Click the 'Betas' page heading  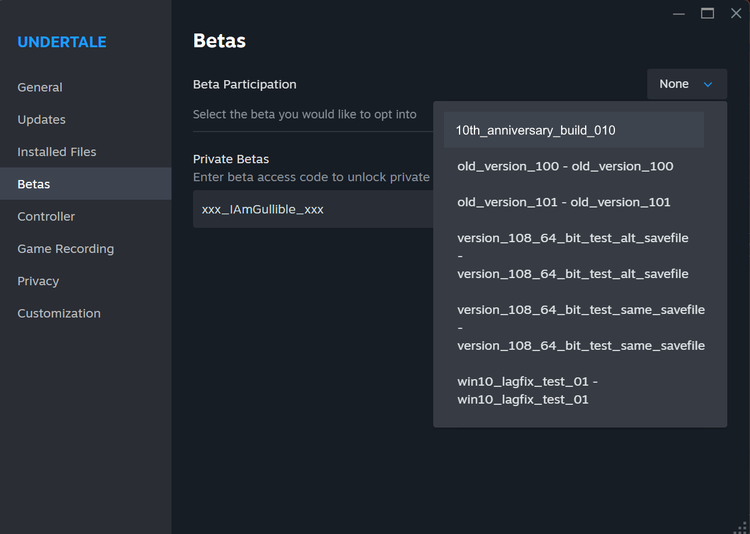219,41
